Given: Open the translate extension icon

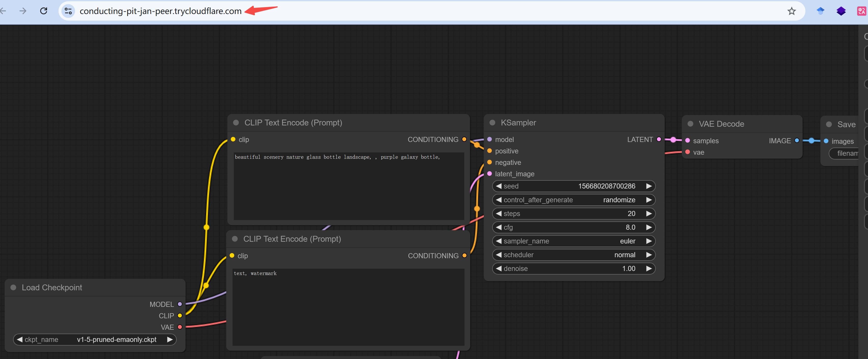Looking at the screenshot, I should click(861, 11).
